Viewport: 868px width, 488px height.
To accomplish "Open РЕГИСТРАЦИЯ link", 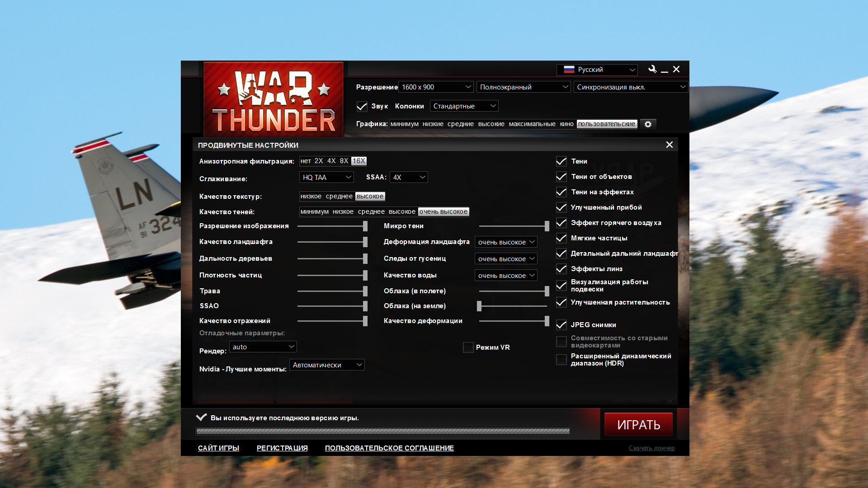I will coord(282,448).
